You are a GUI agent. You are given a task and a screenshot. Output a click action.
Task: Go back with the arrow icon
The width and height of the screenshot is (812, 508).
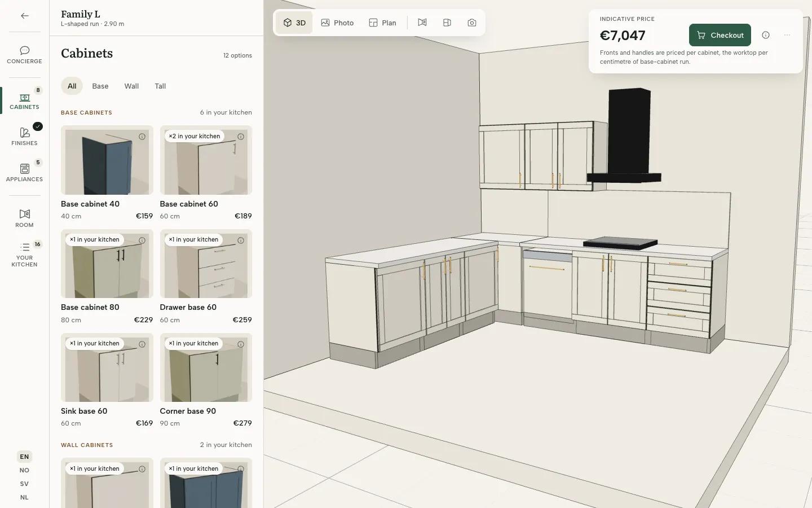24,16
